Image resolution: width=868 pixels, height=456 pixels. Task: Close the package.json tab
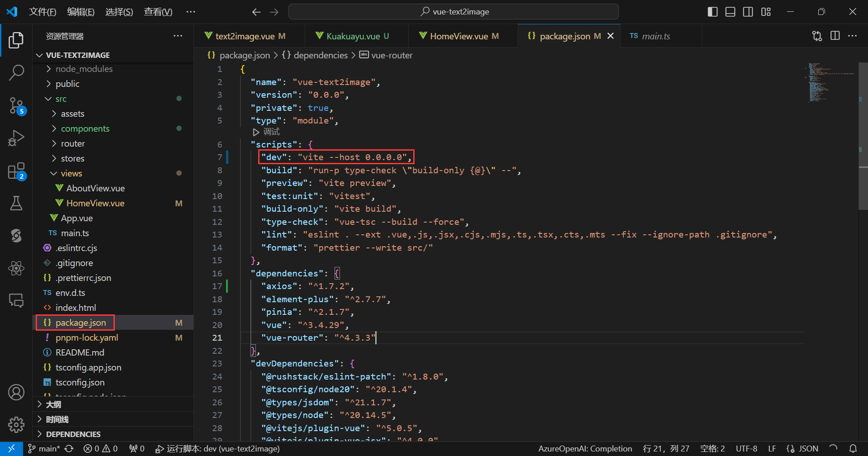[610, 36]
